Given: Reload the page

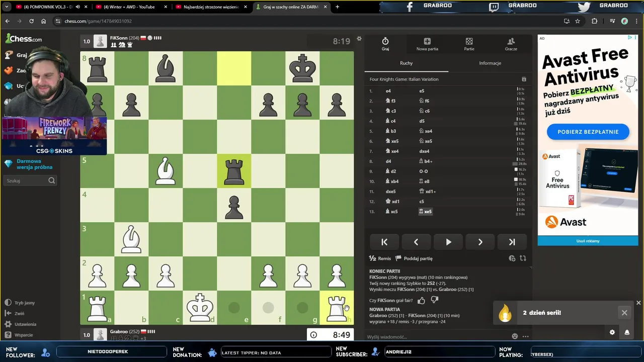Looking at the screenshot, I should click(x=31, y=21).
